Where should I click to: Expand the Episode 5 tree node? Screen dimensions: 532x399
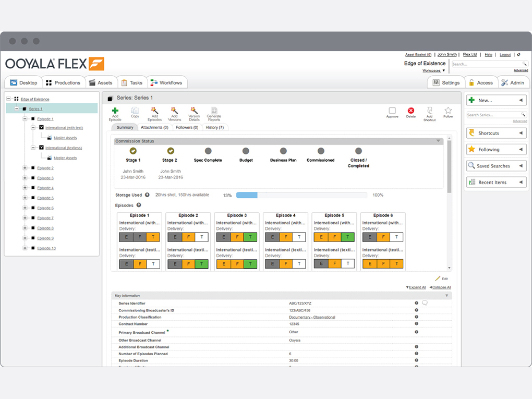pyautogui.click(x=25, y=198)
